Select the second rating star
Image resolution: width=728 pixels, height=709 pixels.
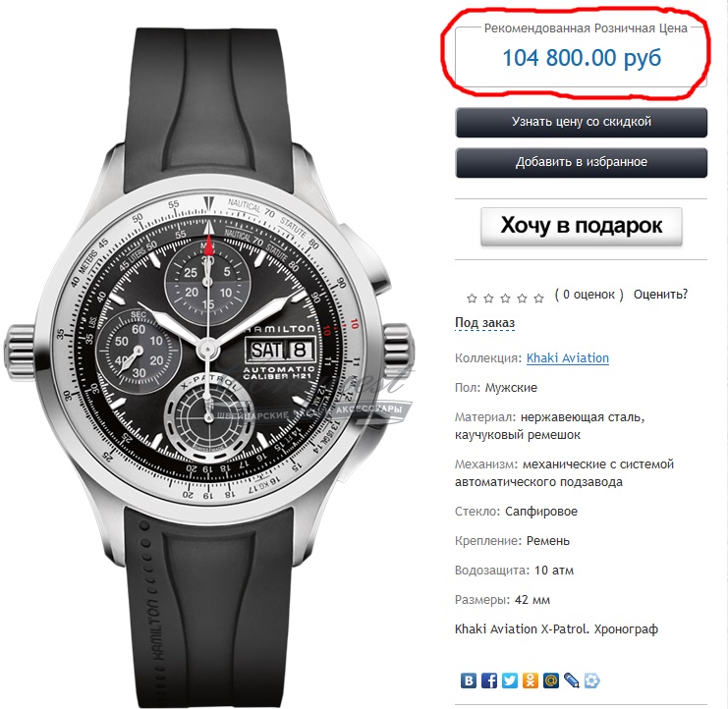pos(488,298)
